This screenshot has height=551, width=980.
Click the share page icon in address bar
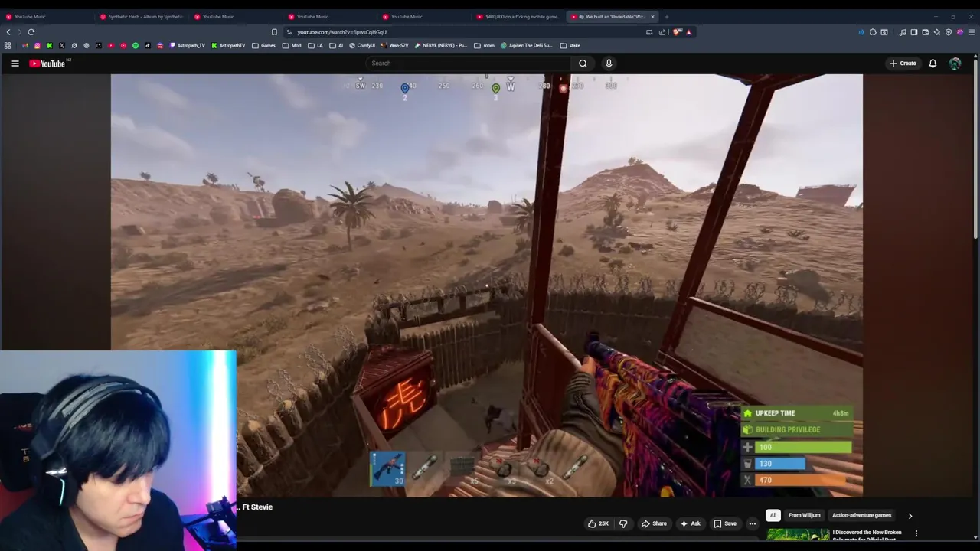(x=662, y=32)
